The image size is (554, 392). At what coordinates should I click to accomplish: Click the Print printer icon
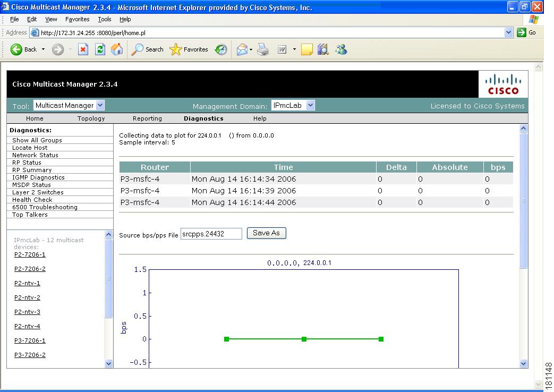click(263, 49)
